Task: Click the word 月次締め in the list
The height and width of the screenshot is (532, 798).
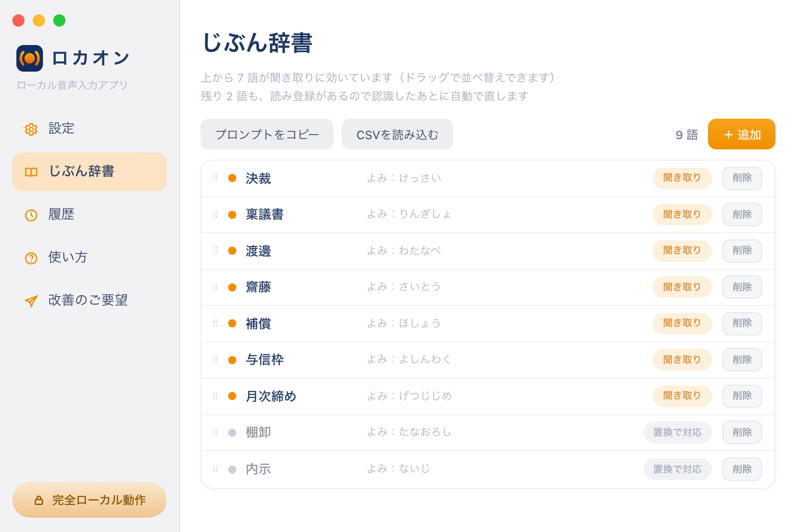Action: point(271,396)
